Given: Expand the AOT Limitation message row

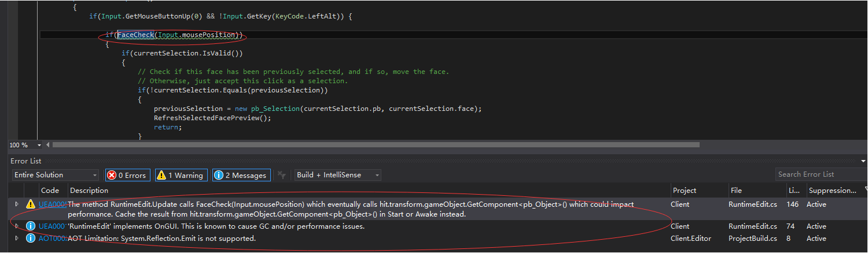Looking at the screenshot, I should tap(17, 239).
